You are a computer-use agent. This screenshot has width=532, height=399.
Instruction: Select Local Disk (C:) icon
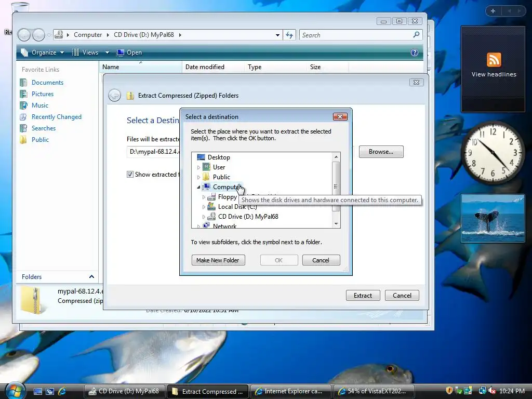(211, 206)
